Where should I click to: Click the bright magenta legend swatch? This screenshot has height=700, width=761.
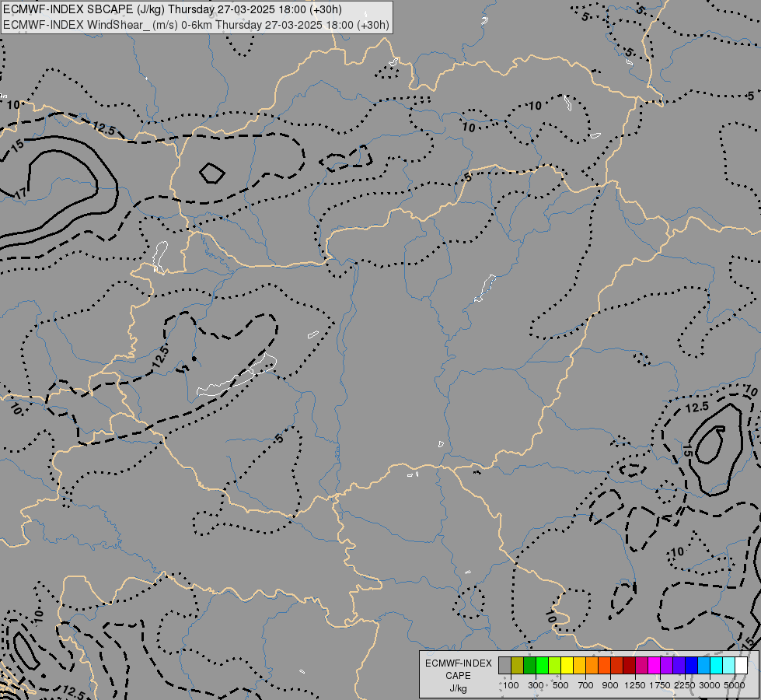pos(655,666)
